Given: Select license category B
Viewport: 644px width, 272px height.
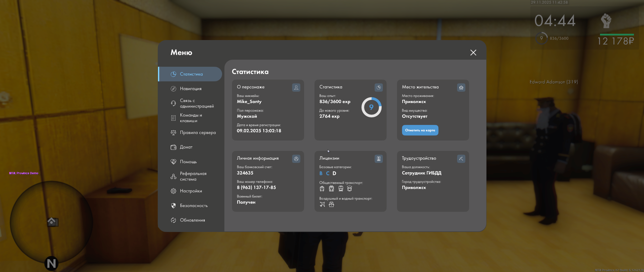Looking at the screenshot, I should [321, 173].
